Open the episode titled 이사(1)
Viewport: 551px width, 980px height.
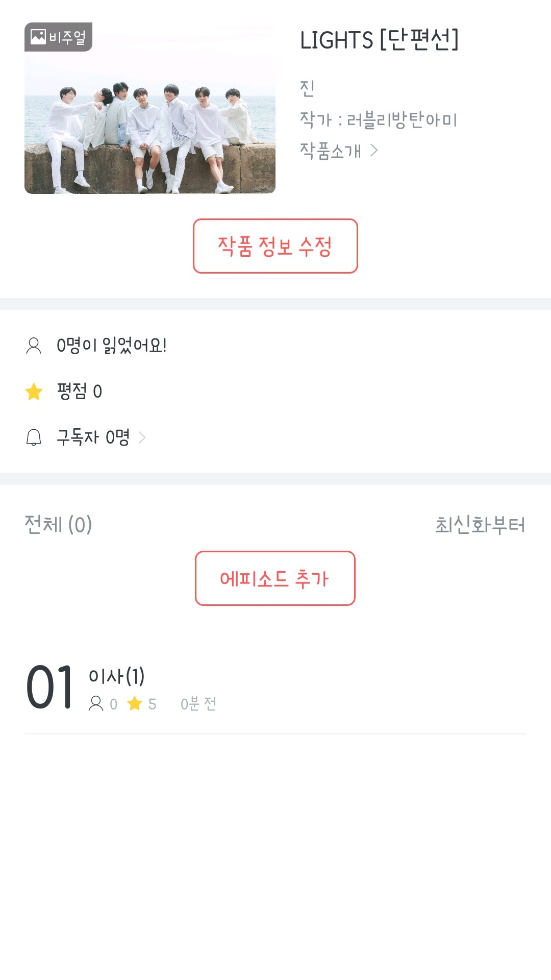click(x=117, y=676)
